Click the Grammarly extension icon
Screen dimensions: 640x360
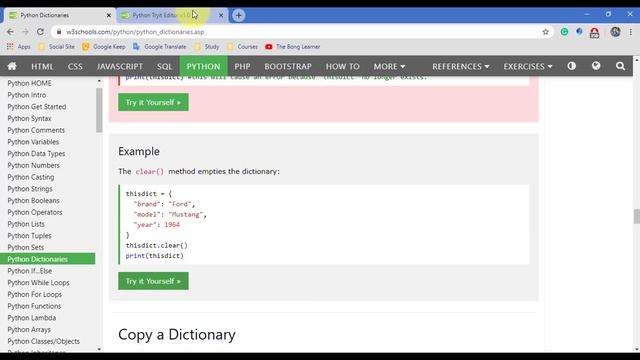coord(564,32)
